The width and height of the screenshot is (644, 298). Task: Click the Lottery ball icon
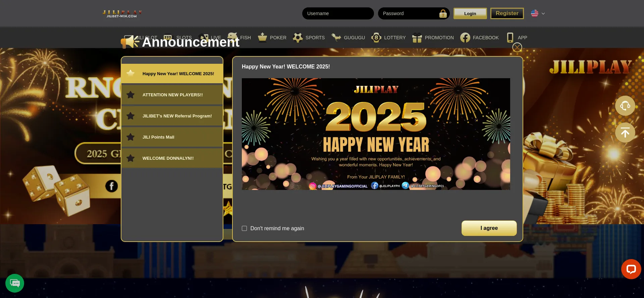(x=376, y=38)
